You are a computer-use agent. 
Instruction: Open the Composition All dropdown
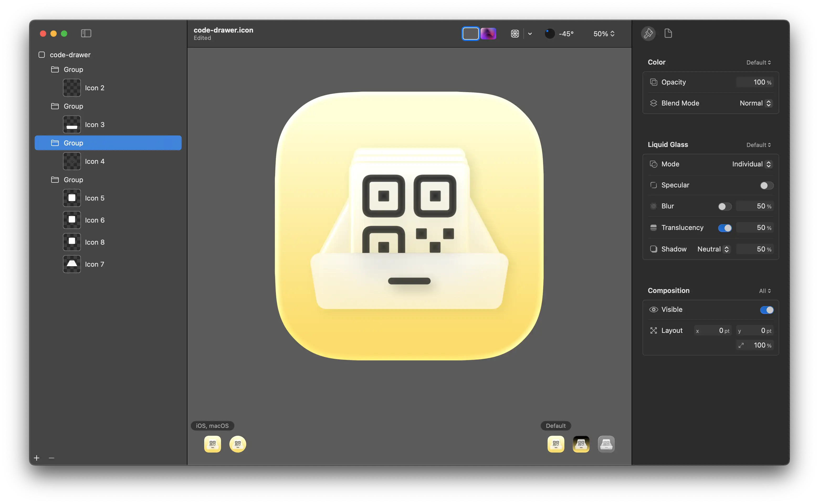coord(764,291)
